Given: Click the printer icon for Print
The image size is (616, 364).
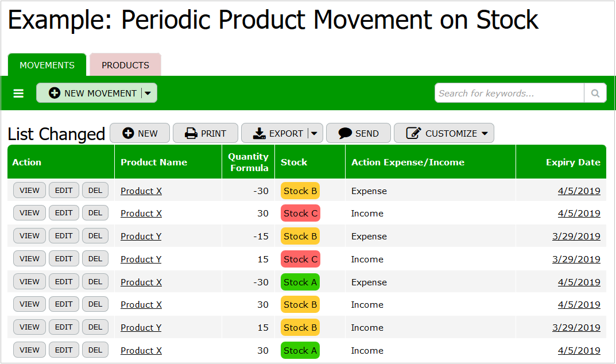Looking at the screenshot, I should (191, 133).
